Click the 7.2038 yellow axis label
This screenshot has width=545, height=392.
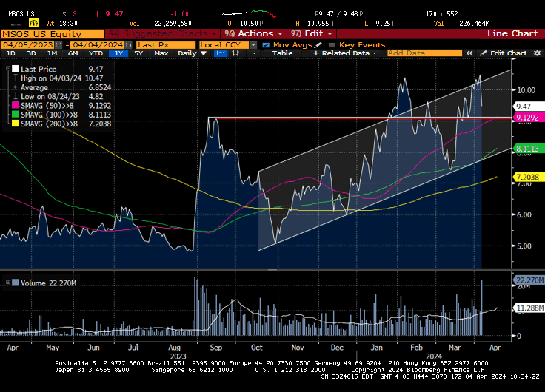528,177
